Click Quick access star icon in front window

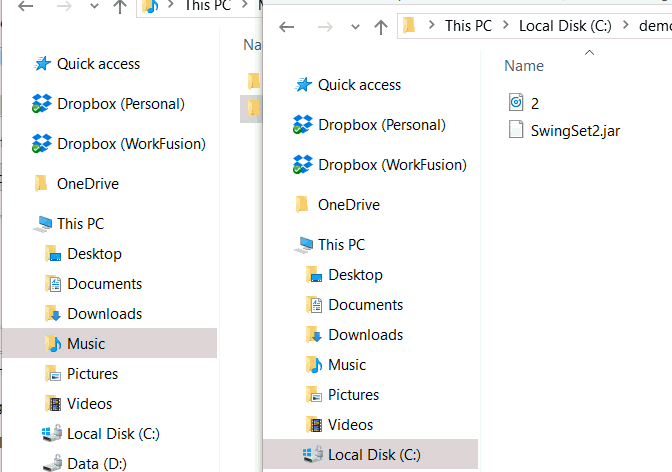point(303,84)
